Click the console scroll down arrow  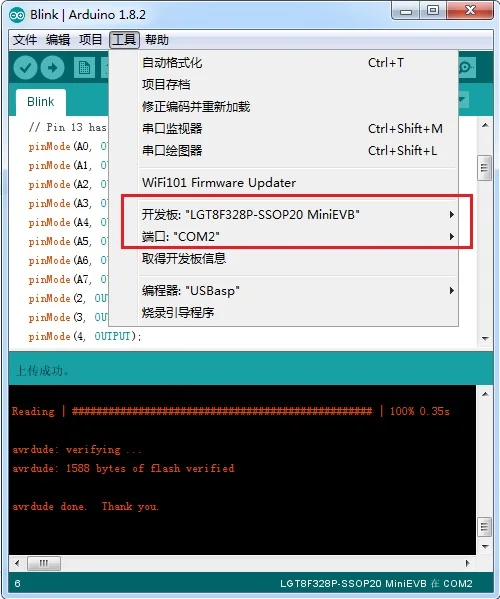point(485,547)
